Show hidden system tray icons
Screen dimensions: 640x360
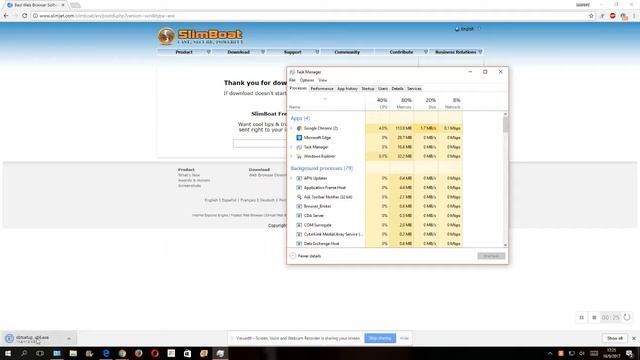click(550, 353)
